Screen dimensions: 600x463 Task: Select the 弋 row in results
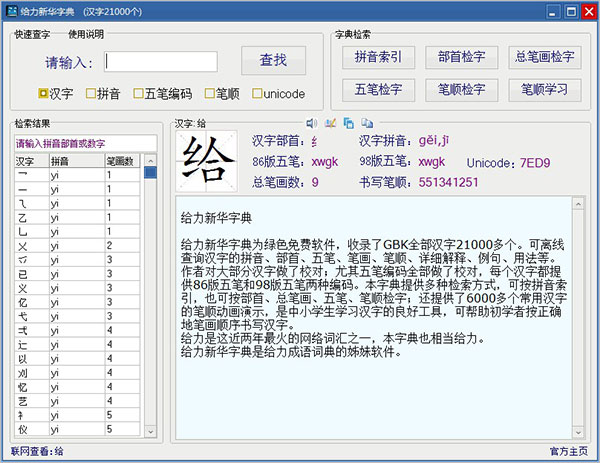tap(77, 316)
